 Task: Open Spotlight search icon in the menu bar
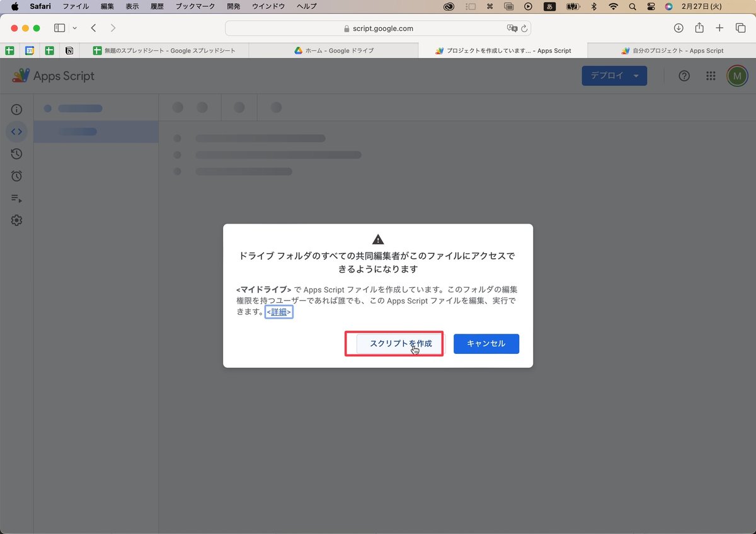633,6
